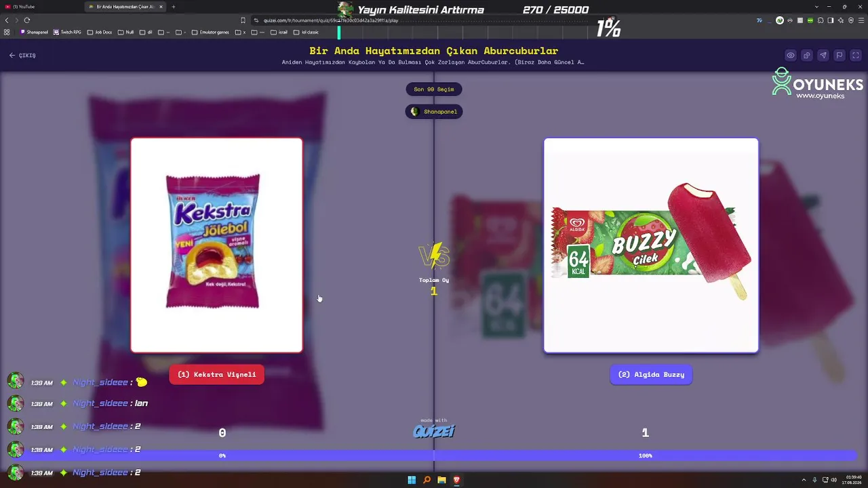
Task: Open the Twitch RPG bookmark
Action: [68, 32]
